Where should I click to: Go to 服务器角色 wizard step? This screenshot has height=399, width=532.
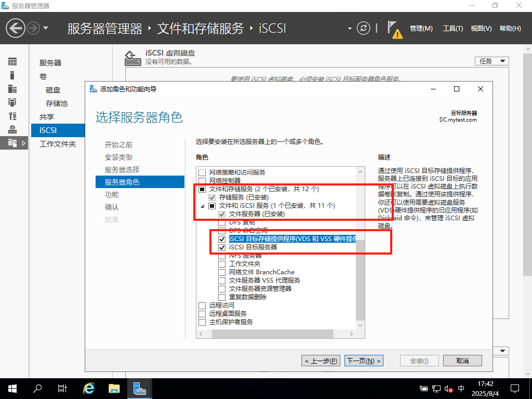click(x=140, y=182)
